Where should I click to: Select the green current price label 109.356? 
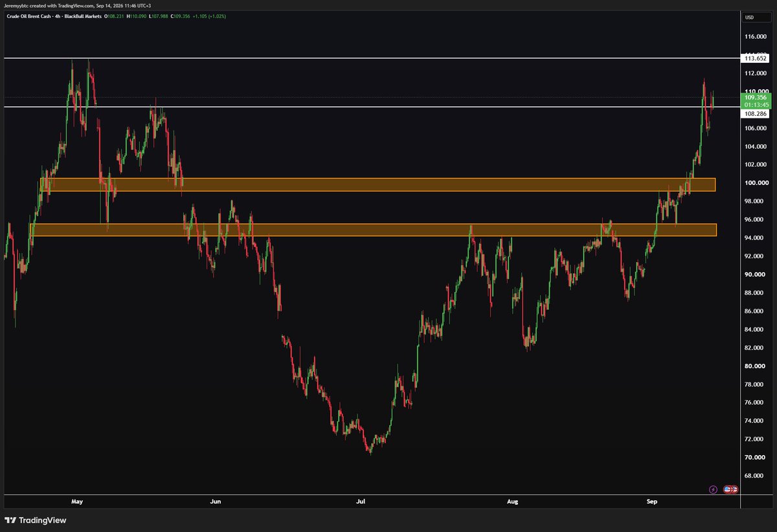coord(756,97)
